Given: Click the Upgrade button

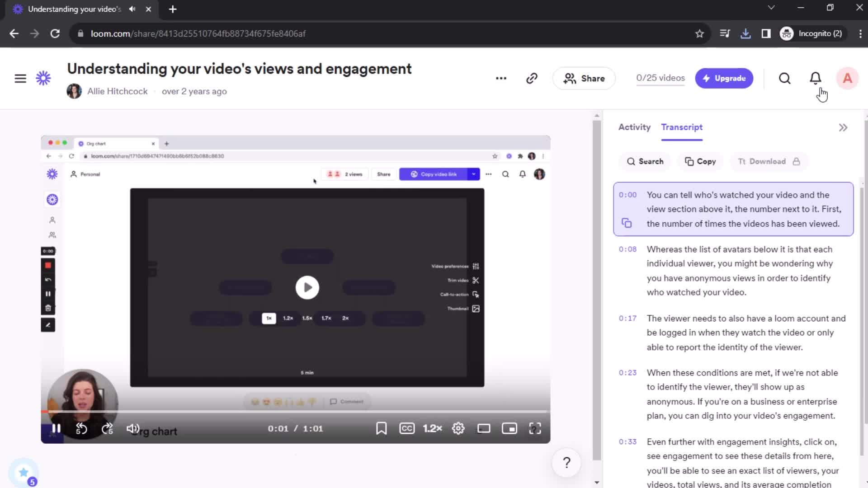Looking at the screenshot, I should [724, 78].
